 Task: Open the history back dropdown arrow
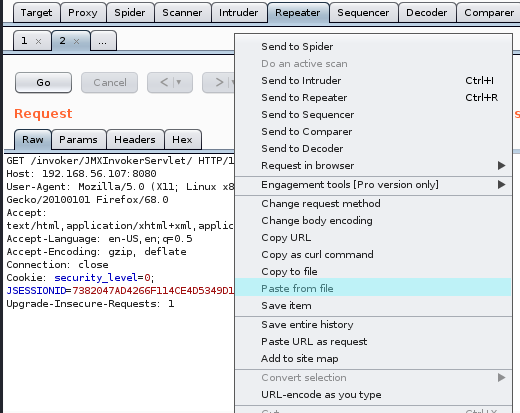(x=179, y=82)
